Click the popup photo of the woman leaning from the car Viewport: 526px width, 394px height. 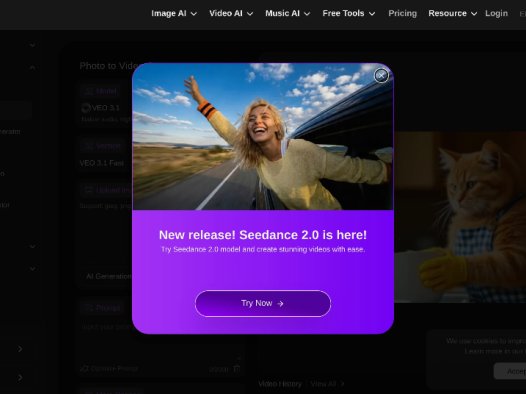pyautogui.click(x=263, y=136)
